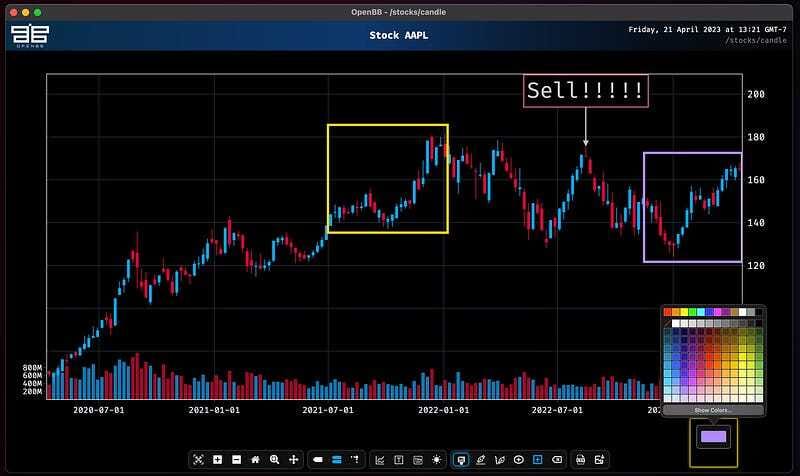Select the draw open path tool
Screen dimensions: 800x476
(499, 460)
